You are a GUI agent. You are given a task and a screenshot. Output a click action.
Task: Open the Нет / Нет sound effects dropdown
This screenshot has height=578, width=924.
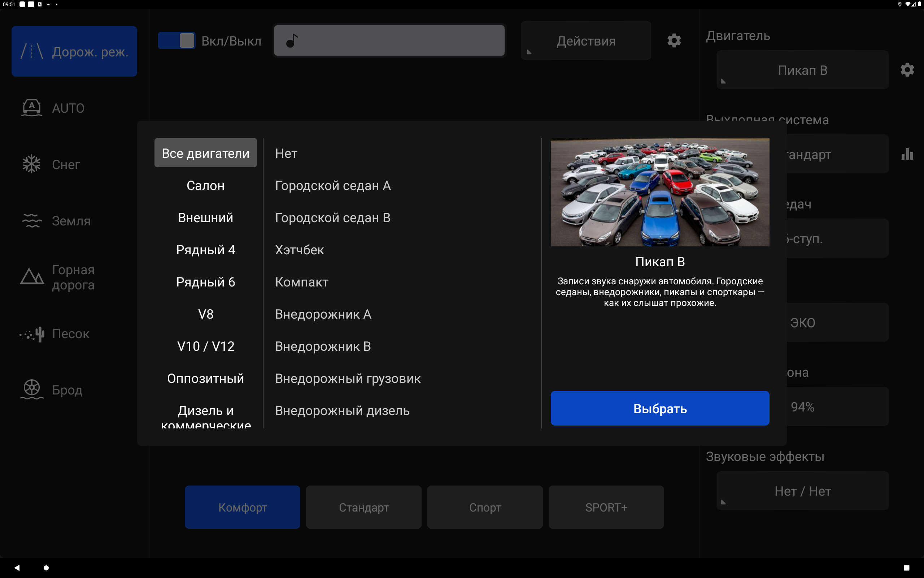802,491
